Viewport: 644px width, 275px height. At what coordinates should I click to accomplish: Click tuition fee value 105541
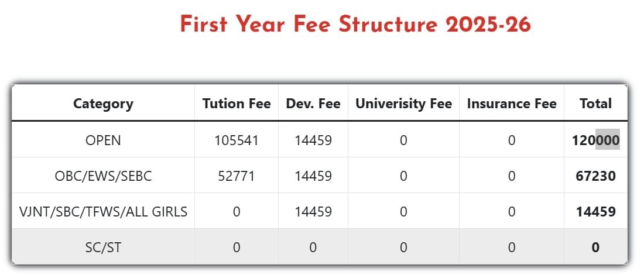(x=237, y=140)
